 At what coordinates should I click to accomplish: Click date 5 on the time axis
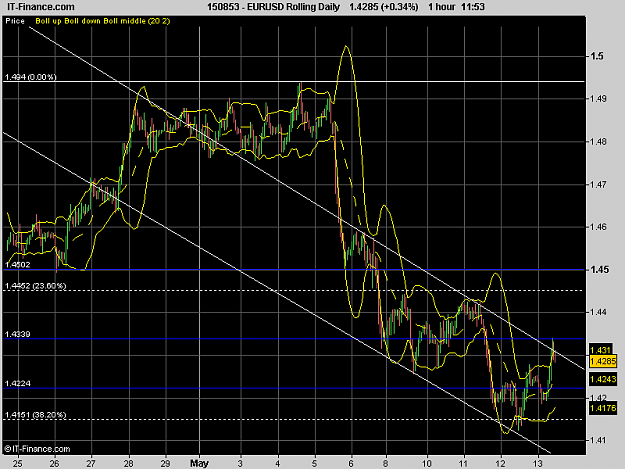coord(315,463)
